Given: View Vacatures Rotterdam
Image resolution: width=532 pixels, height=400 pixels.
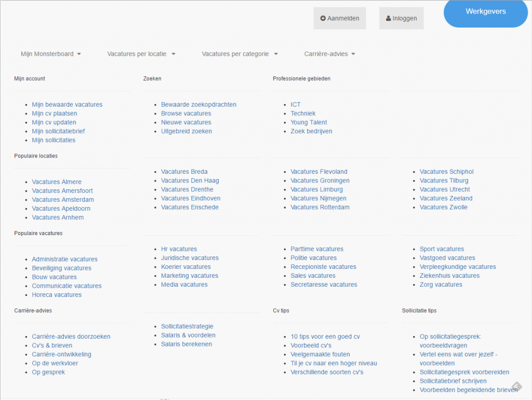Looking at the screenshot, I should 320,207.
